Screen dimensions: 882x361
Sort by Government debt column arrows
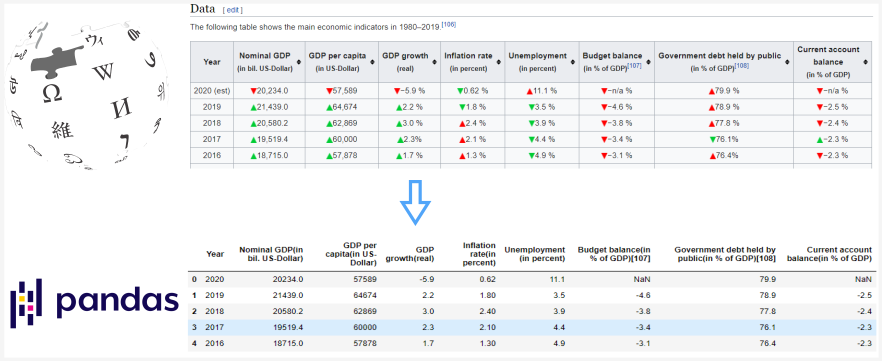click(x=786, y=62)
